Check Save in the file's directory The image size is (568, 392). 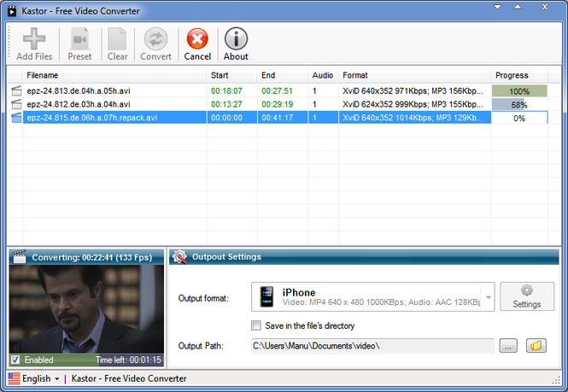tap(256, 325)
